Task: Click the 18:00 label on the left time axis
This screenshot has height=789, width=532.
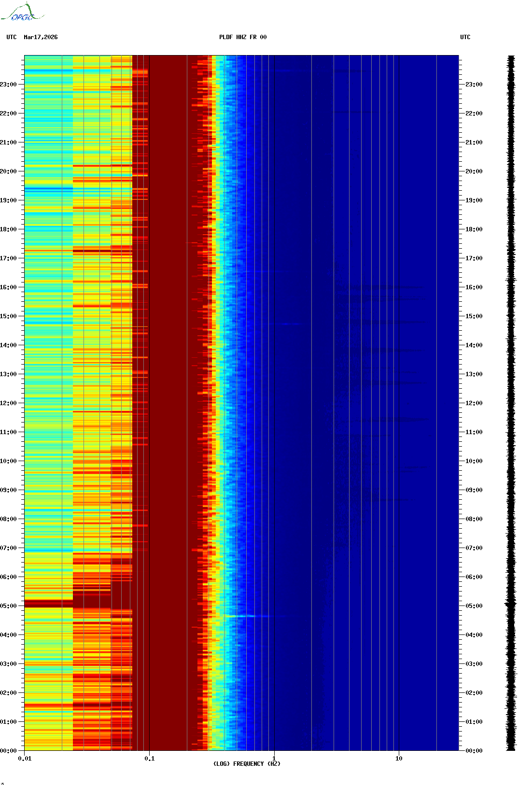Action: (8, 229)
